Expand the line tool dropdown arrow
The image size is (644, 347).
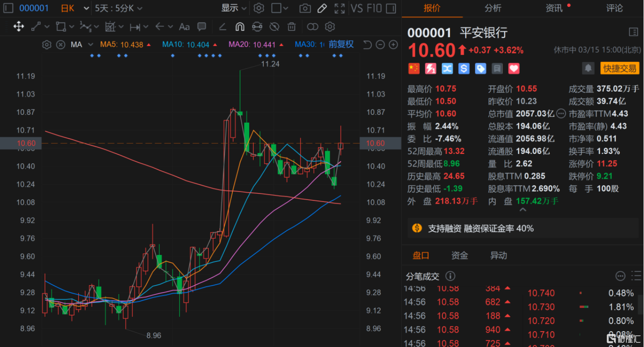[x=48, y=27]
